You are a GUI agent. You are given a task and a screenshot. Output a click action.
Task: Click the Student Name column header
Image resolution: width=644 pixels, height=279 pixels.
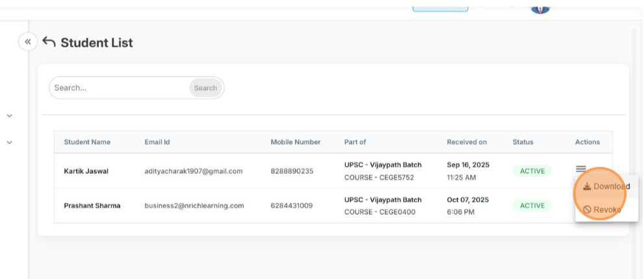pos(87,142)
